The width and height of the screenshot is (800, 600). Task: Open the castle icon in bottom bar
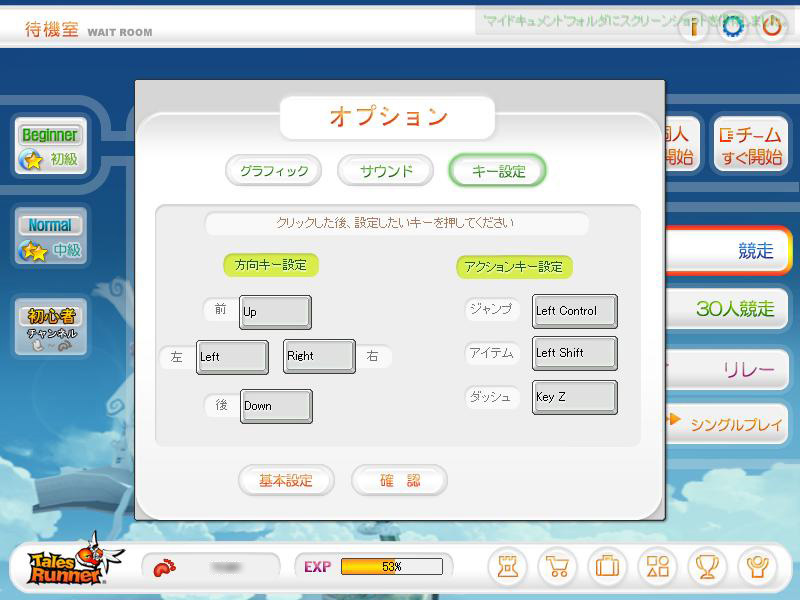tap(508, 566)
